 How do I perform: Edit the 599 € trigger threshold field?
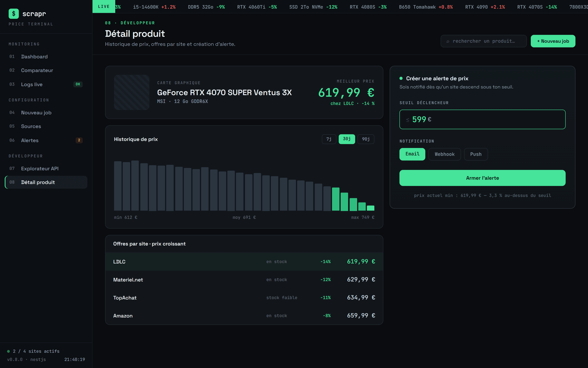(x=482, y=119)
